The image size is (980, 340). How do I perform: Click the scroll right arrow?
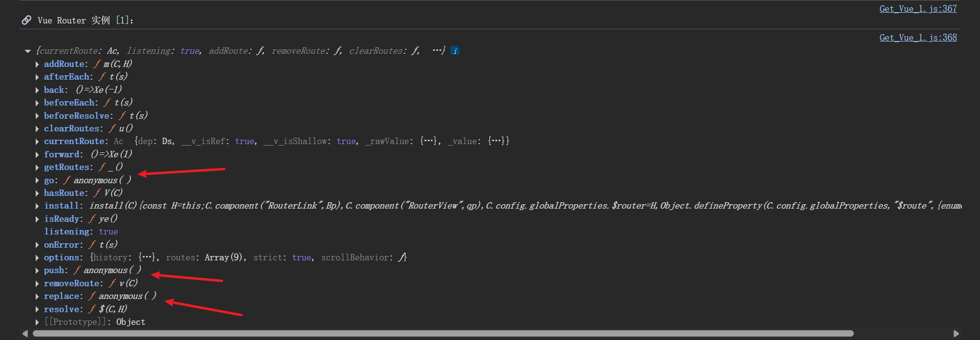[956, 334]
